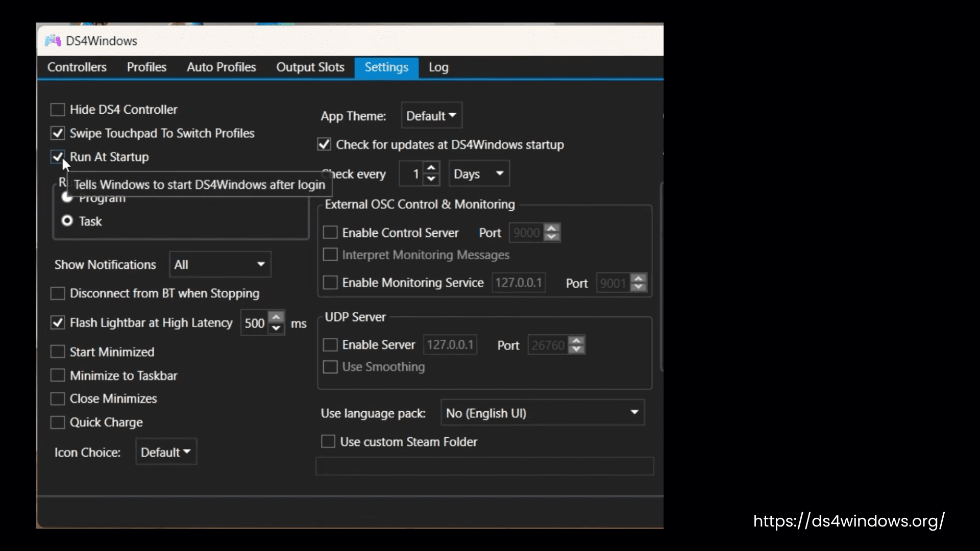Go to the Auto Profiles tab
The height and width of the screenshot is (551, 980).
coord(222,67)
